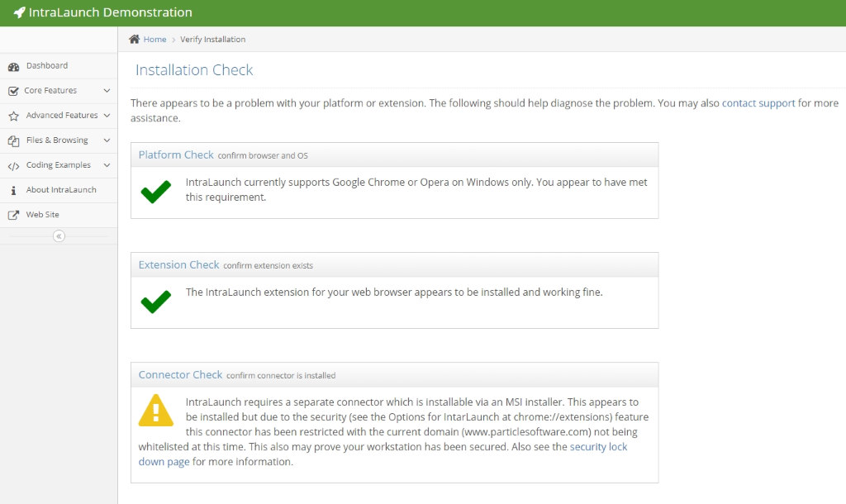Open the Core Features menu item

tap(59, 91)
